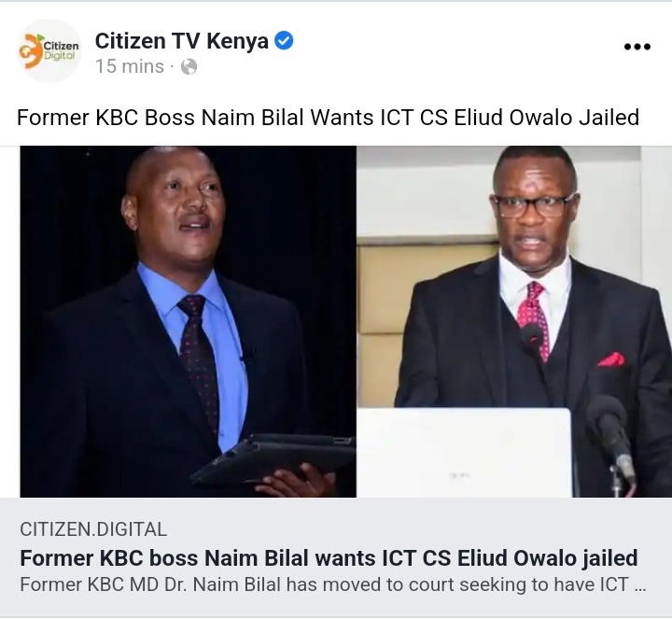Click the article description preview text
Viewport: 672px width, 619px height.
pyautogui.click(x=332, y=584)
